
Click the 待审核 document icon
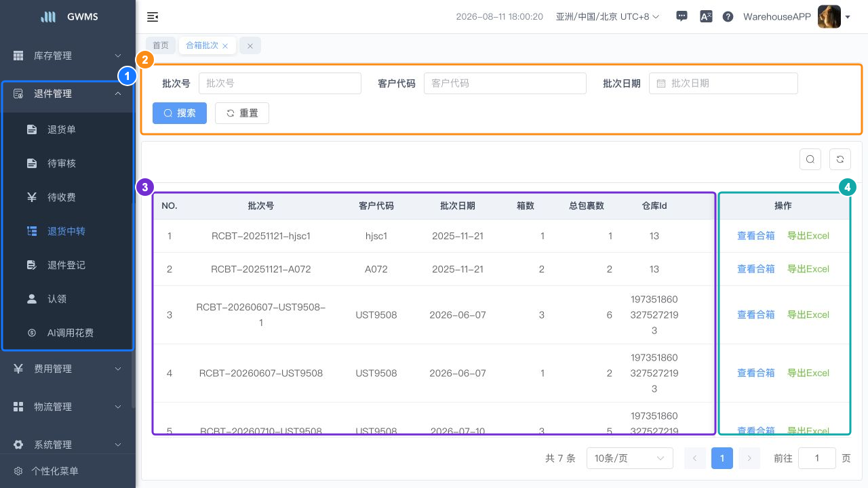coord(32,163)
